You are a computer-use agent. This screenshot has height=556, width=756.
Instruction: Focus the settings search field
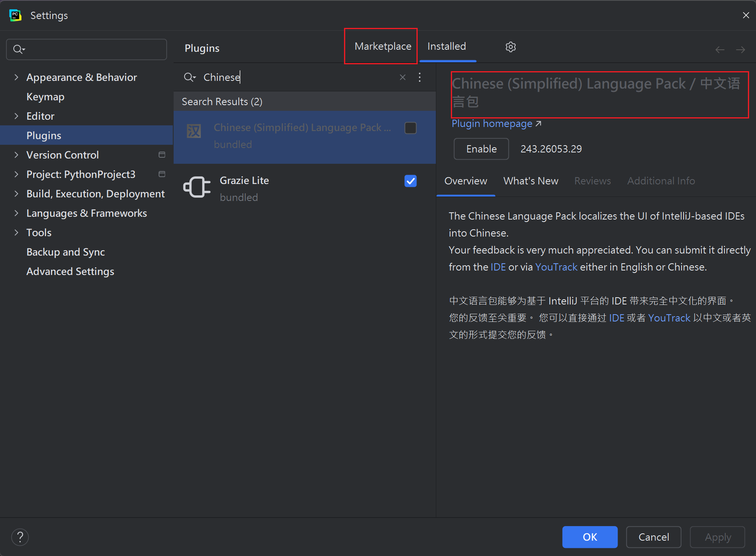(x=87, y=49)
